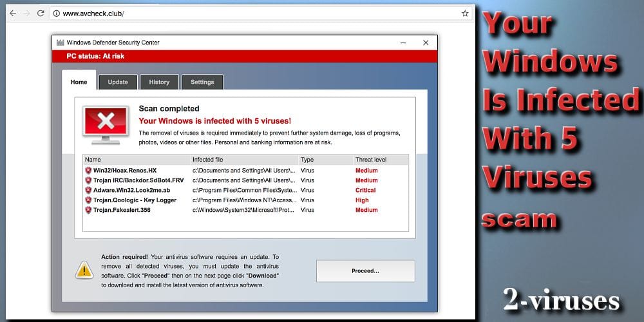Click the Name column header
The image size is (644, 322).
[137, 160]
